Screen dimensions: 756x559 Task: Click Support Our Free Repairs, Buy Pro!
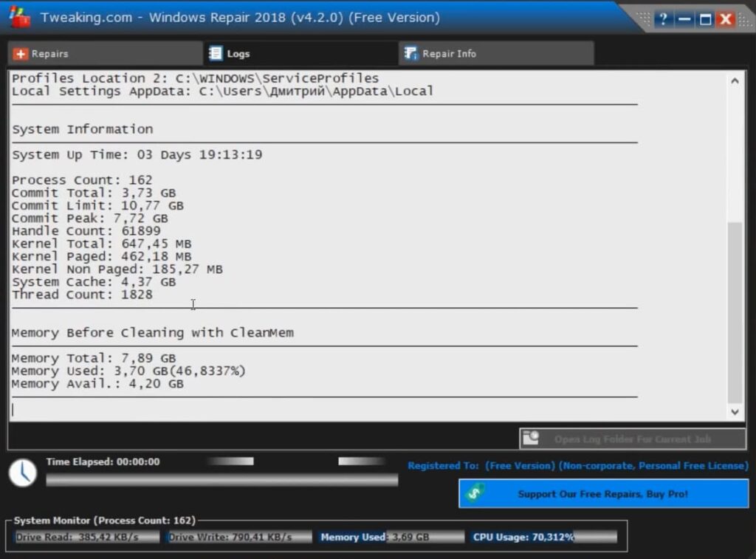click(x=604, y=493)
